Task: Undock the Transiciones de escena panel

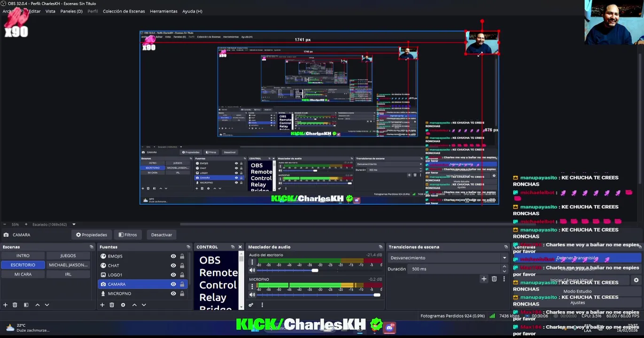Action: tap(506, 247)
